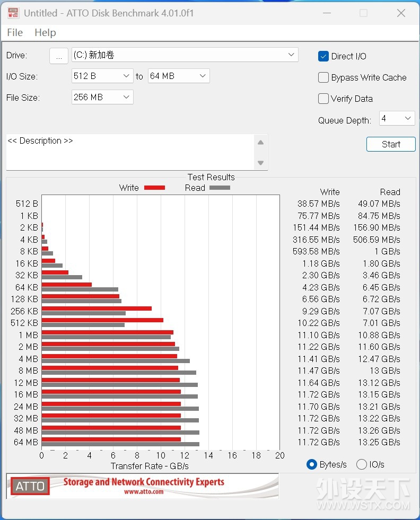This screenshot has height=520, width=420.
Task: Open the Help menu
Action: click(45, 32)
